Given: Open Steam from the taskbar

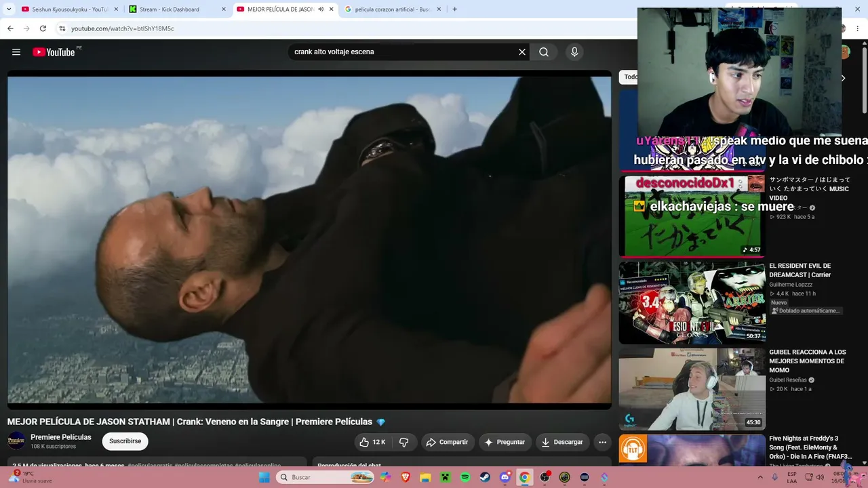Looking at the screenshot, I should (485, 477).
